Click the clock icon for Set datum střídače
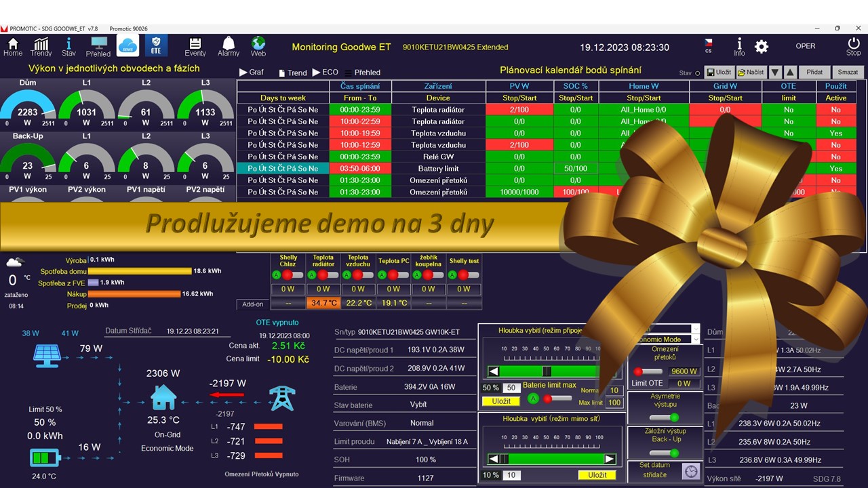Screen dimensions: 868x488 [x=690, y=470]
